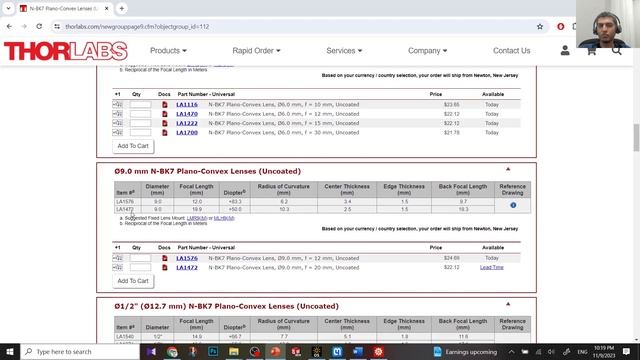640x360 pixels.
Task: Open the Windows Start menu
Action: tap(10, 352)
